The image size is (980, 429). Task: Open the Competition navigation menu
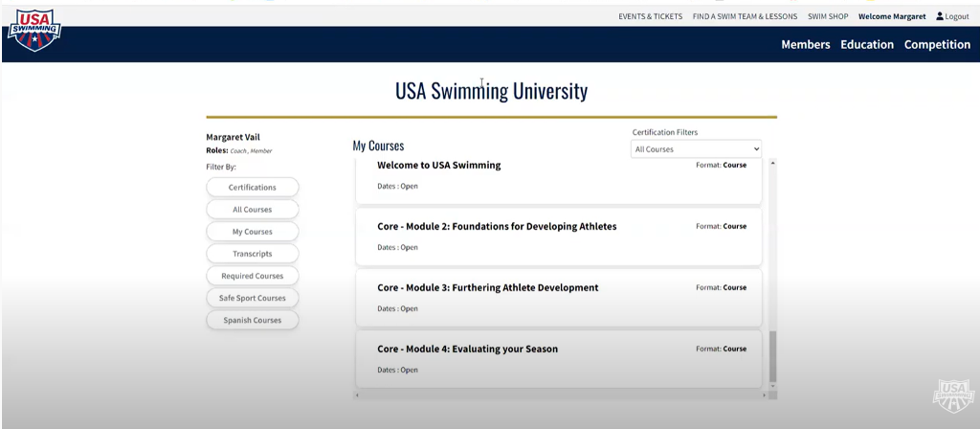937,45
